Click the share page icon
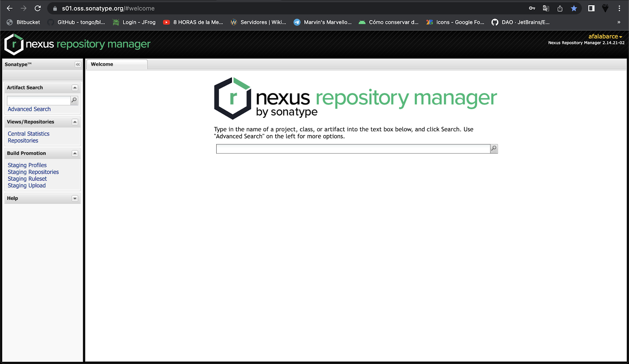The height and width of the screenshot is (364, 629). pyautogui.click(x=560, y=8)
